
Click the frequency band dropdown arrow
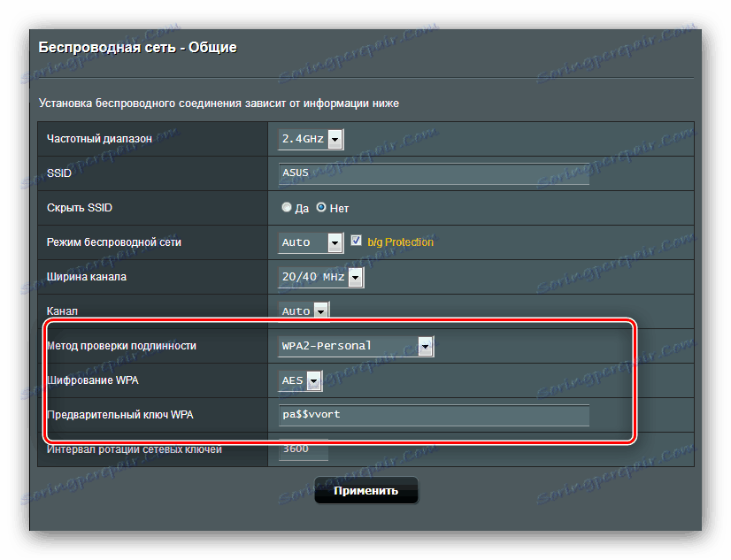(x=335, y=139)
